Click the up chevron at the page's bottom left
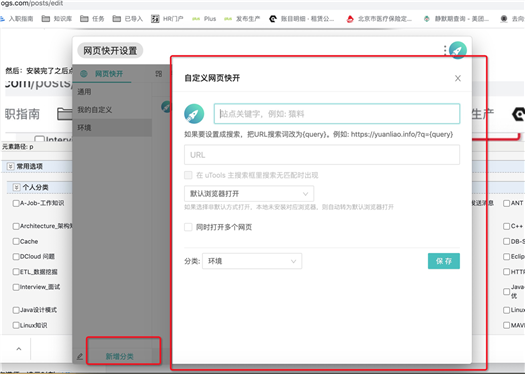The height and width of the screenshot is (374, 525). [19, 349]
